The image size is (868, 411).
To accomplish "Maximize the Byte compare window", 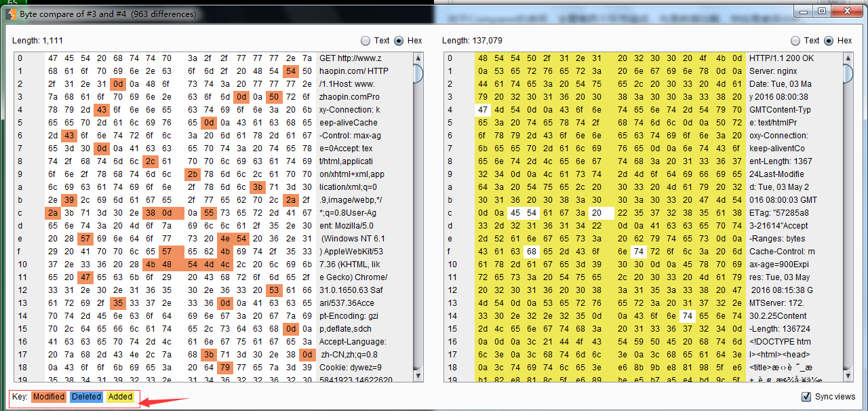I will [822, 11].
